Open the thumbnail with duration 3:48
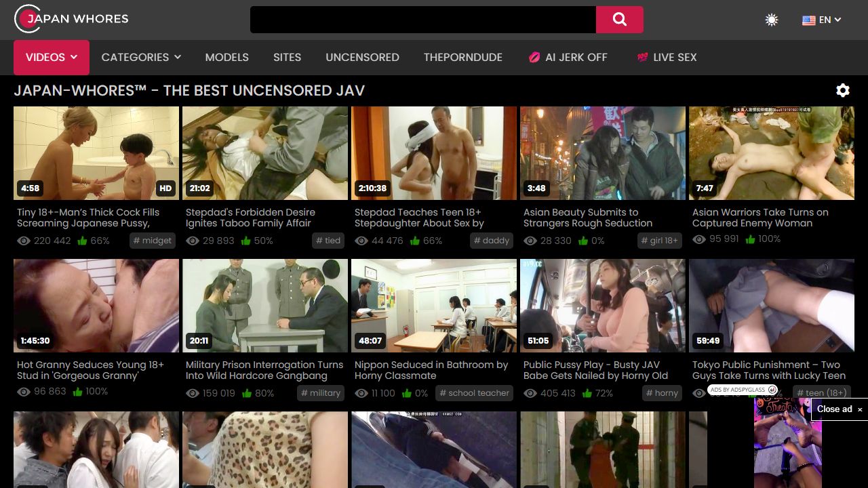The image size is (868, 488). (603, 152)
